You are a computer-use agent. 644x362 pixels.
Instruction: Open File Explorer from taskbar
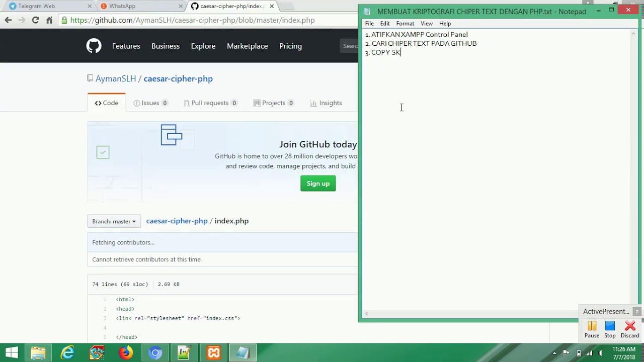coord(38,353)
